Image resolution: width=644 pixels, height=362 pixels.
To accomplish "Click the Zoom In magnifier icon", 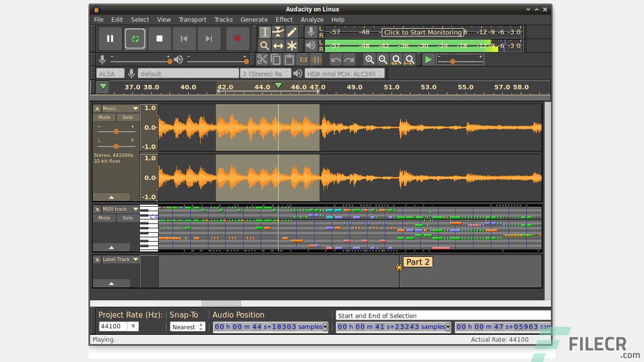I will 370,59.
